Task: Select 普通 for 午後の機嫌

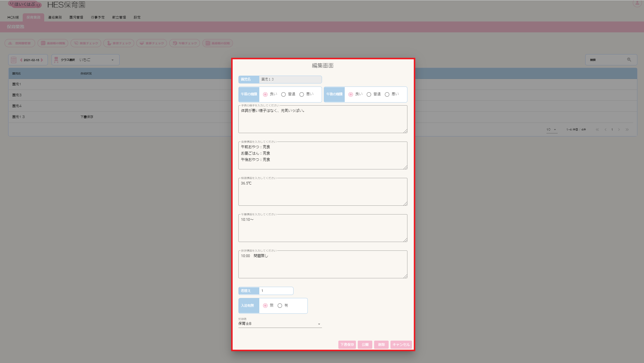Action: 369,94
